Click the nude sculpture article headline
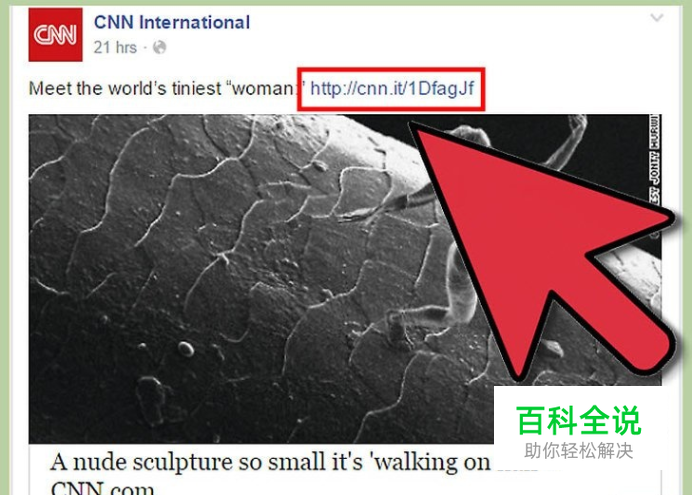Screen dimensions: 692x495 pyautogui.click(x=270, y=462)
